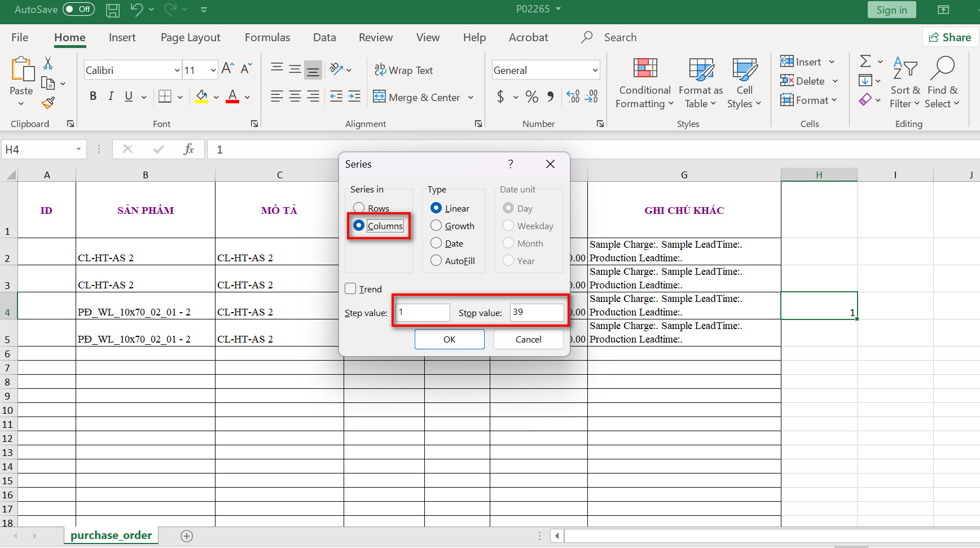The width and height of the screenshot is (980, 548).
Task: Click the AutoSum sigma icon
Action: pyautogui.click(x=865, y=61)
